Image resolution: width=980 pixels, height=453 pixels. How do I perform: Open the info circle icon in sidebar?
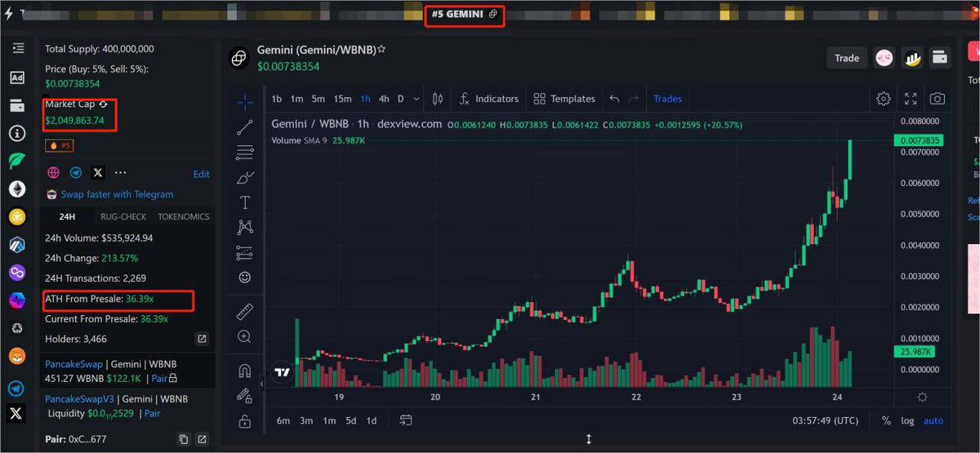tap(17, 133)
